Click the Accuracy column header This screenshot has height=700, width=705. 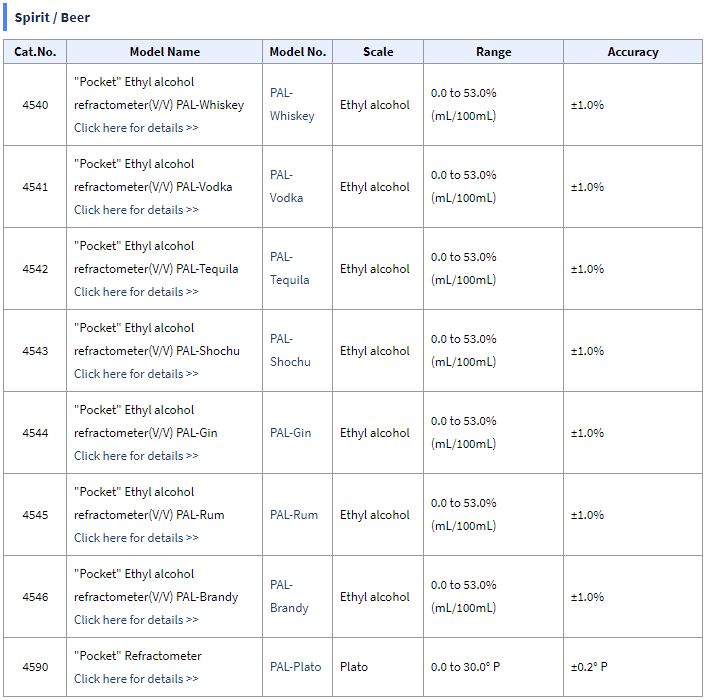(633, 52)
